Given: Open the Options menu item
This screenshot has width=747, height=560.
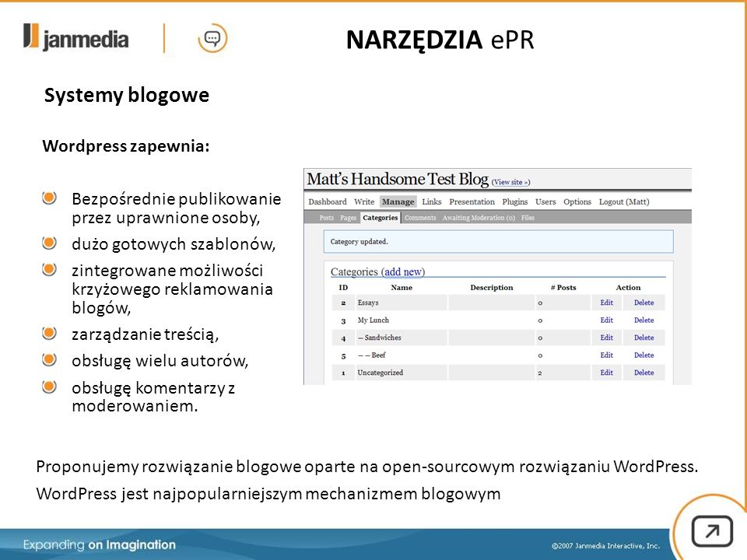Looking at the screenshot, I should pyautogui.click(x=577, y=201).
